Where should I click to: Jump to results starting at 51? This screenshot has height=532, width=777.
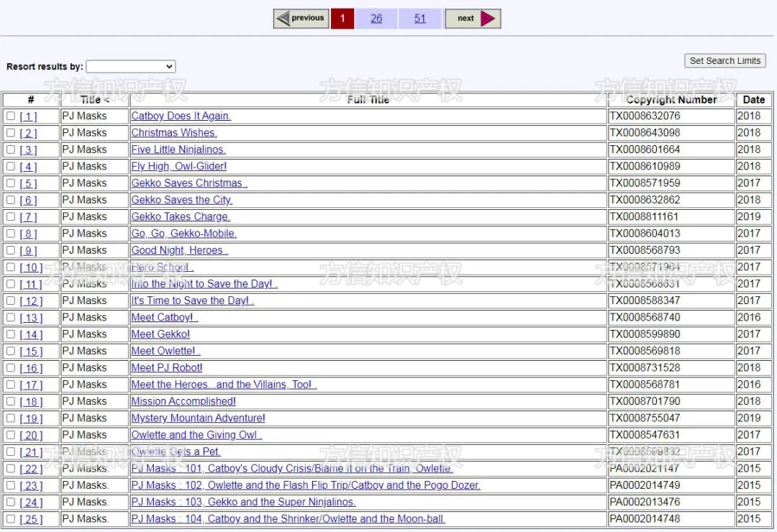pos(419,19)
